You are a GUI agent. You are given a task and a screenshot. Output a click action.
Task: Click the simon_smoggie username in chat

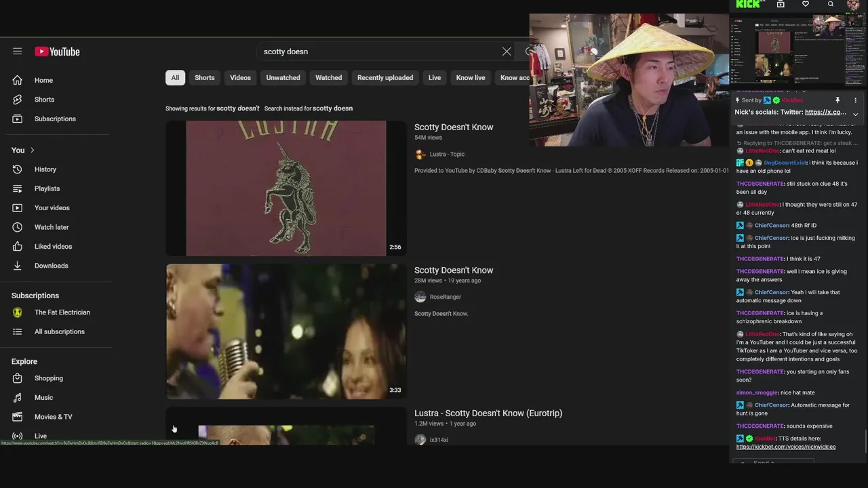(757, 393)
